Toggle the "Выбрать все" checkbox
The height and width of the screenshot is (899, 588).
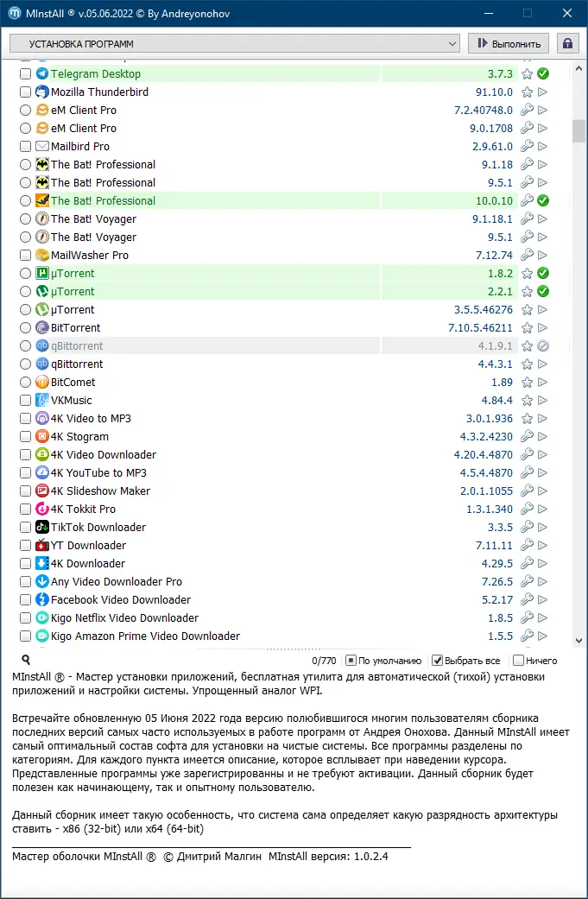tap(438, 661)
